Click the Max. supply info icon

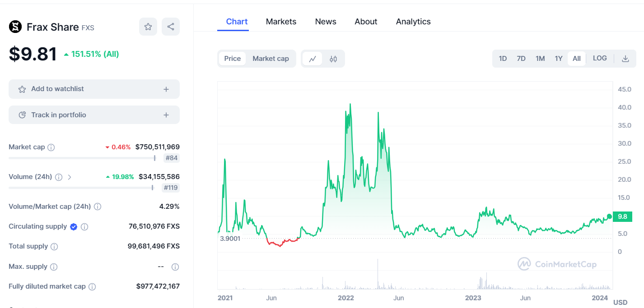coord(54,267)
